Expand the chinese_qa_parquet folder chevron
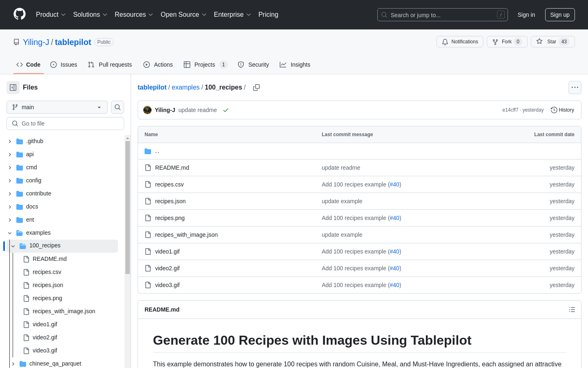The height and width of the screenshot is (368, 588). (13, 364)
